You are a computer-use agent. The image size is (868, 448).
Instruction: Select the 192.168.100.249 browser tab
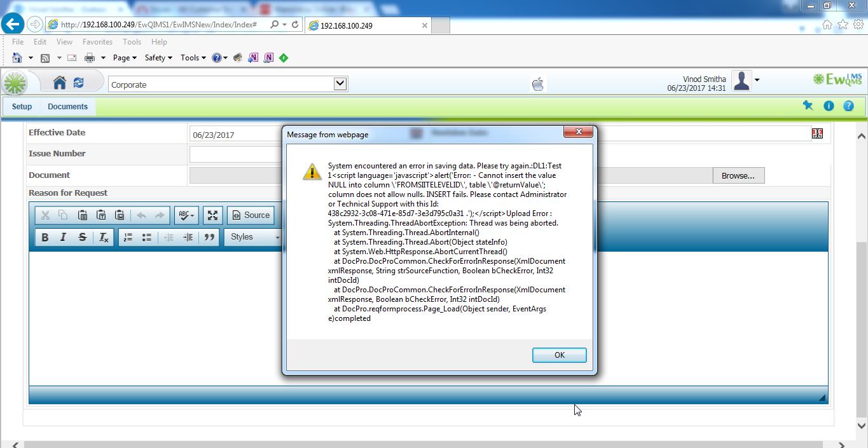pyautogui.click(x=368, y=25)
